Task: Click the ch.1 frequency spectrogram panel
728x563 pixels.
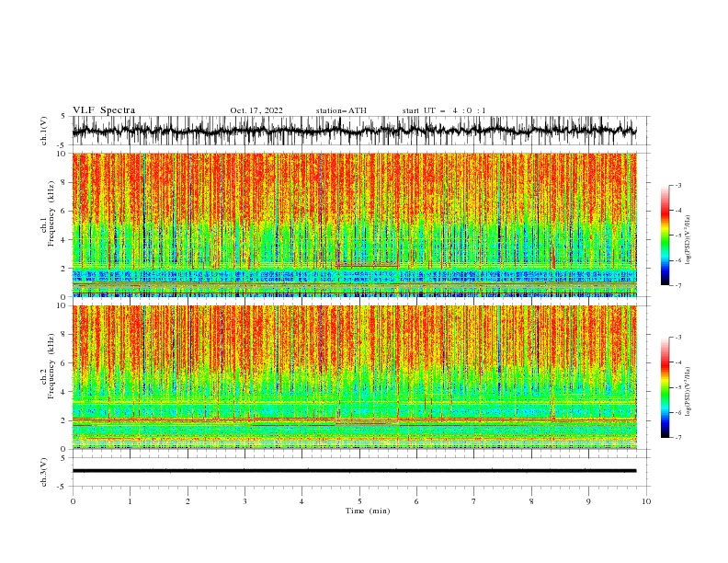Action: coord(355,224)
